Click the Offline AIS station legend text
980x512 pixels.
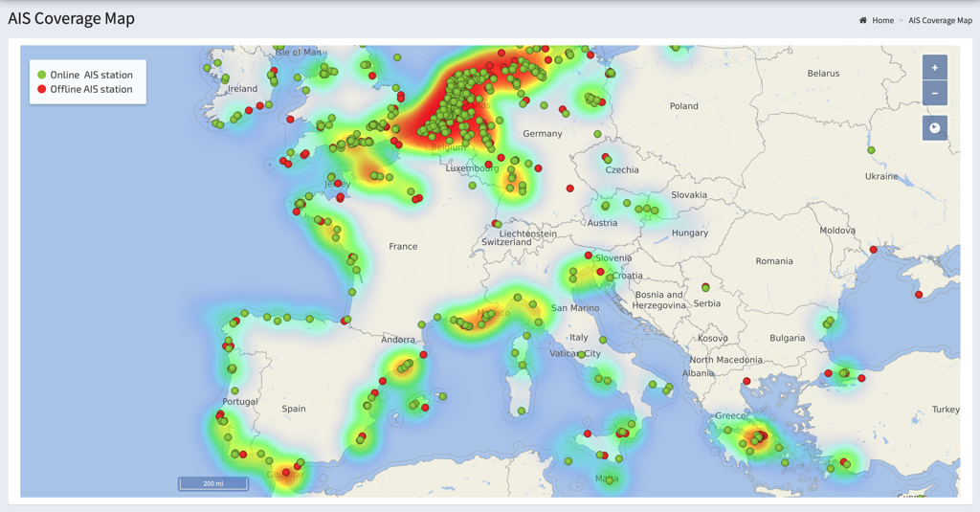[x=91, y=89]
